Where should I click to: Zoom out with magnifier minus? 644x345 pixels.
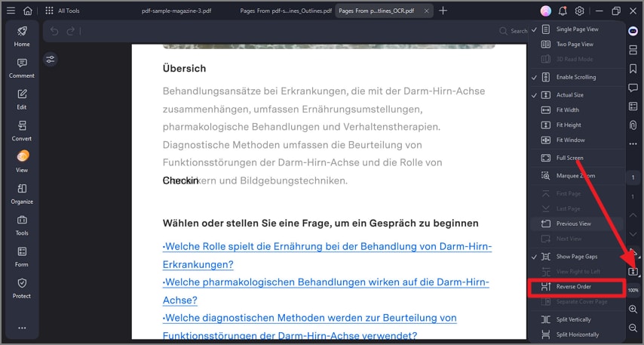633,328
